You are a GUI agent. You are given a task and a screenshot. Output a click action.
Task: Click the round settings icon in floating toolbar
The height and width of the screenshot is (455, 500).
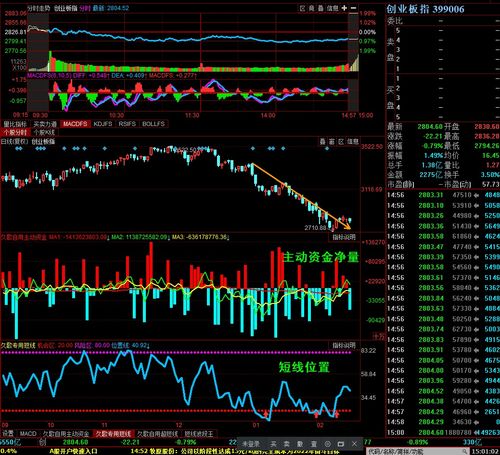tap(328, 444)
